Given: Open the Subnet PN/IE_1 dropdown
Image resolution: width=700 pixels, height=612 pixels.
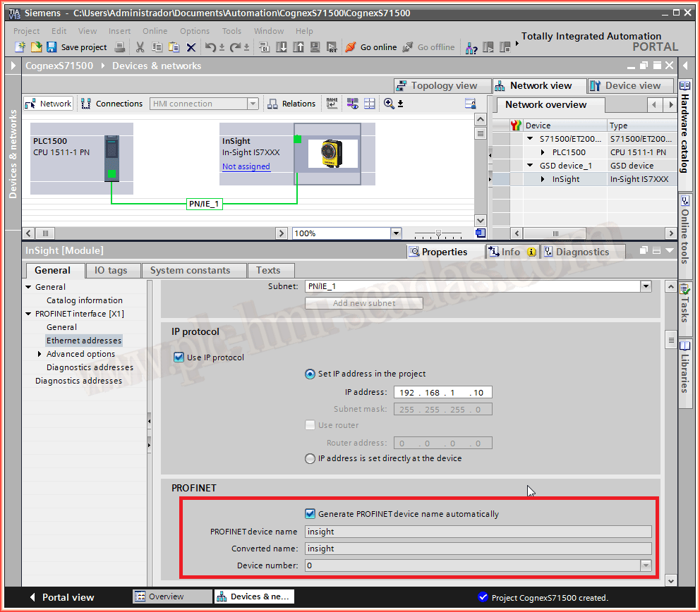Looking at the screenshot, I should tap(645, 286).
